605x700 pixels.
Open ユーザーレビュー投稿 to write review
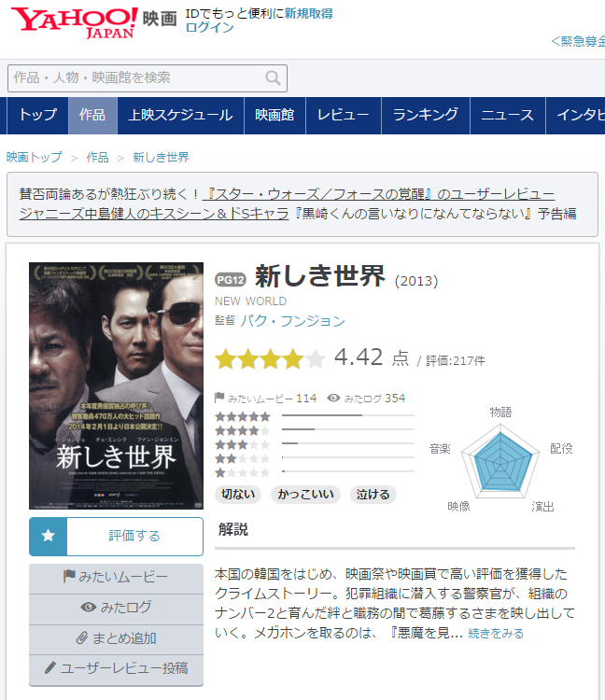tap(116, 669)
